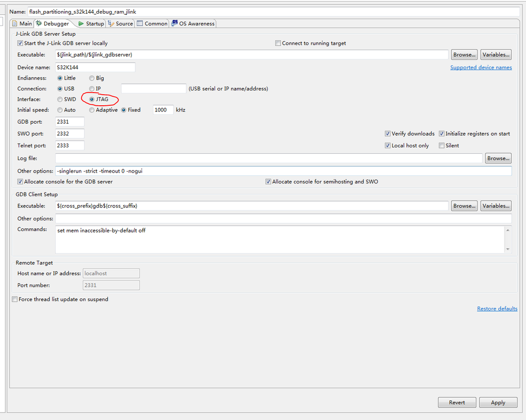Choose USB connection radio button
Screen dimensions: 526x420
(x=59, y=89)
